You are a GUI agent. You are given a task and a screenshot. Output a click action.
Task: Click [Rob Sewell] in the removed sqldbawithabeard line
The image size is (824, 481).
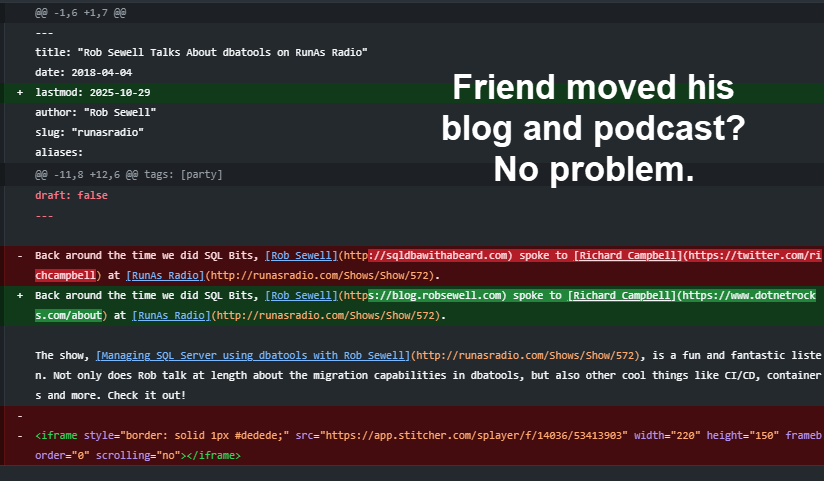click(x=301, y=255)
